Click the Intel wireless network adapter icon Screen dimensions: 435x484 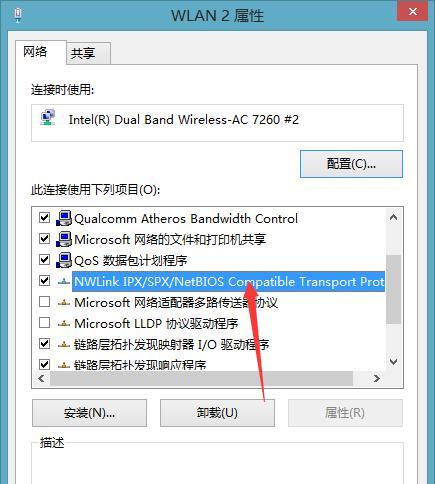[48, 118]
